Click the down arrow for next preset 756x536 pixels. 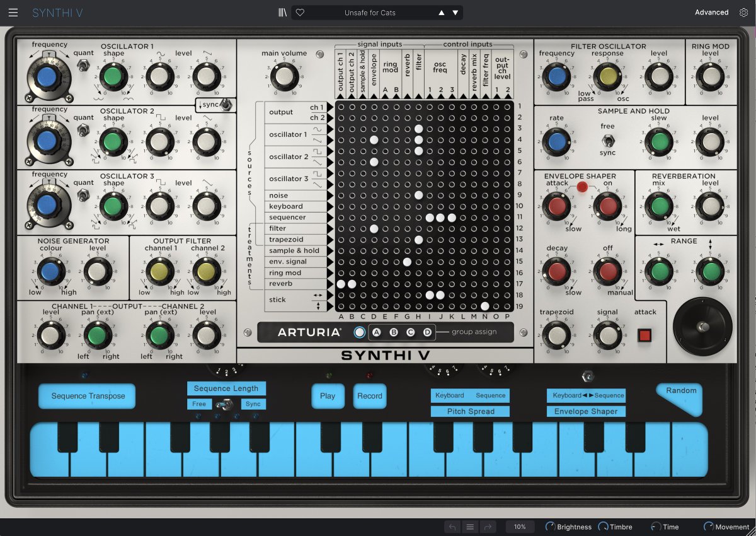455,12
